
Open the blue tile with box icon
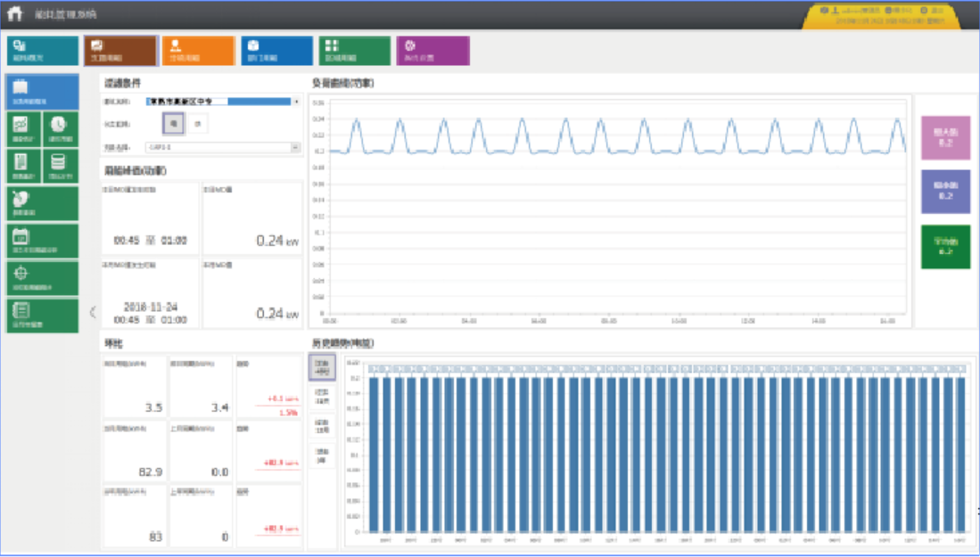click(x=276, y=51)
